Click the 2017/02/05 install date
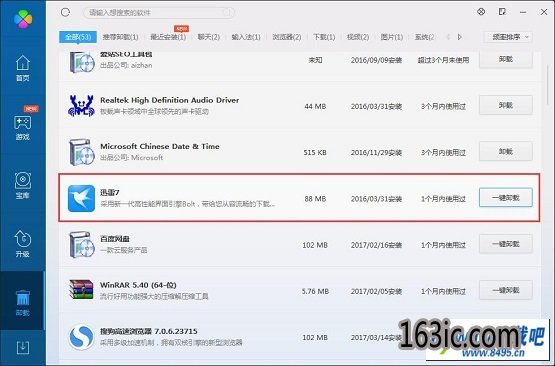This screenshot has width=555, height=366. tap(376, 291)
